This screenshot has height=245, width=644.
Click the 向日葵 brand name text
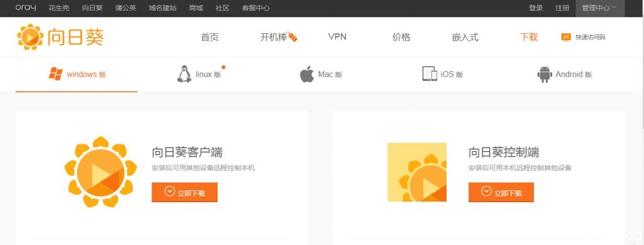click(x=75, y=37)
